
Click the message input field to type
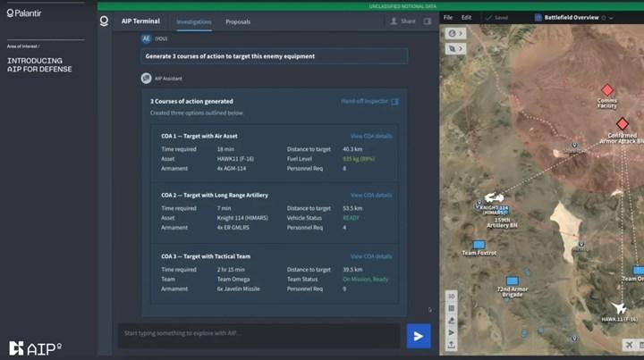click(259, 334)
